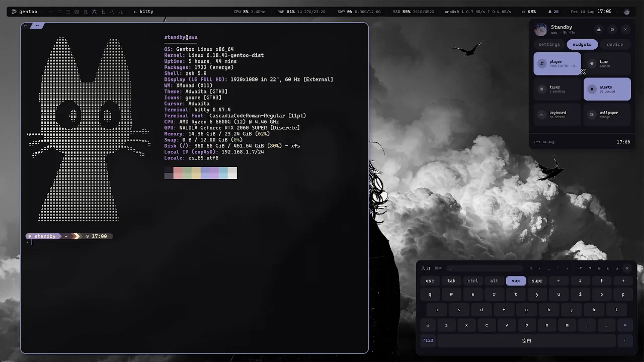The image size is (644, 362).
Task: Switch to workspace 九 in the bar
Action: pyautogui.click(x=120, y=12)
